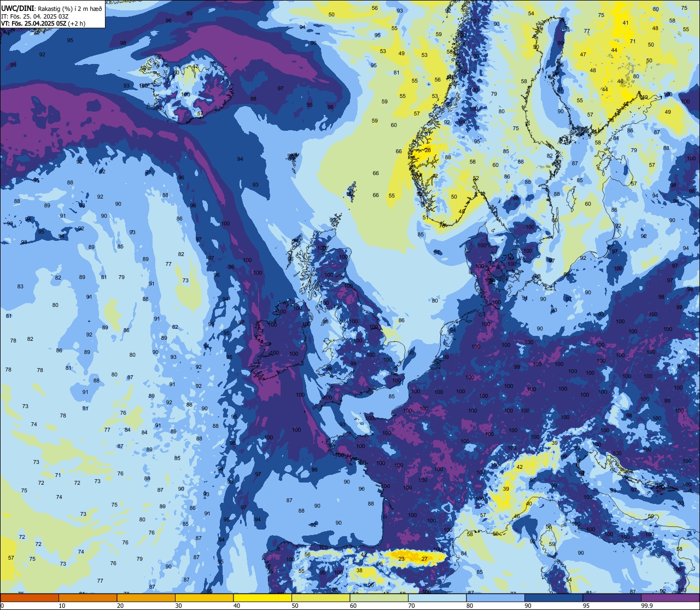Screen dimensions: 700x610
Task: Click the bright yellow 40–50 legend swatch
Action: pos(262,597)
